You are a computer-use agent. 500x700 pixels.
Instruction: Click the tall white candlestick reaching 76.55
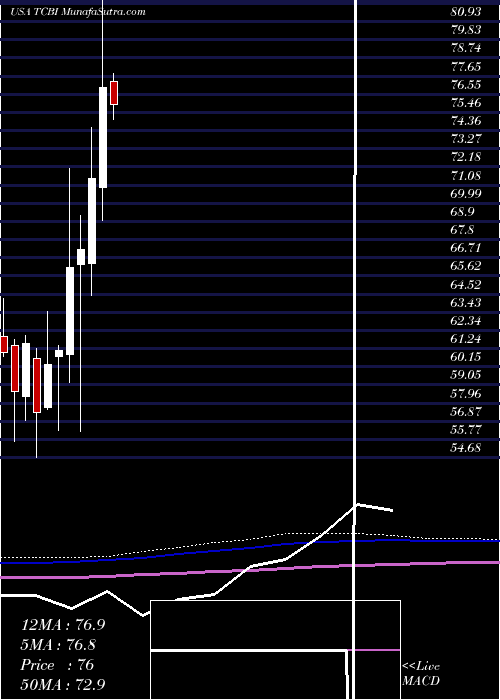[x=103, y=137]
